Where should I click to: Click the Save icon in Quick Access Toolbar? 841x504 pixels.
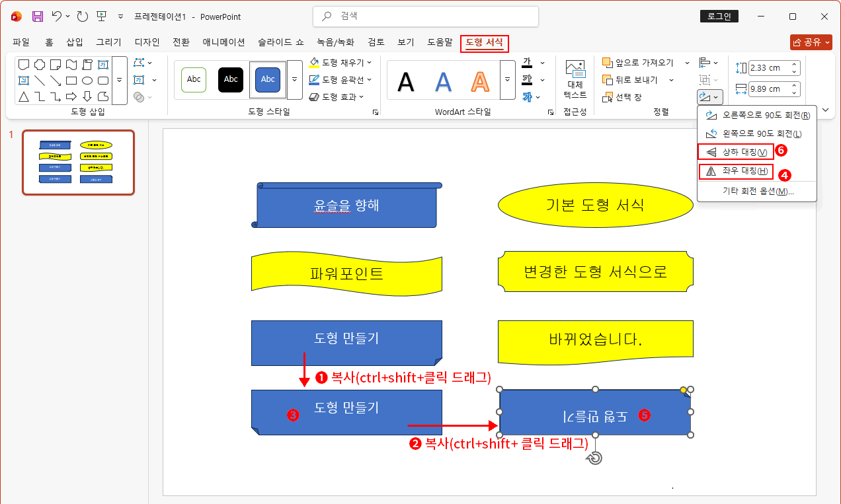point(36,17)
